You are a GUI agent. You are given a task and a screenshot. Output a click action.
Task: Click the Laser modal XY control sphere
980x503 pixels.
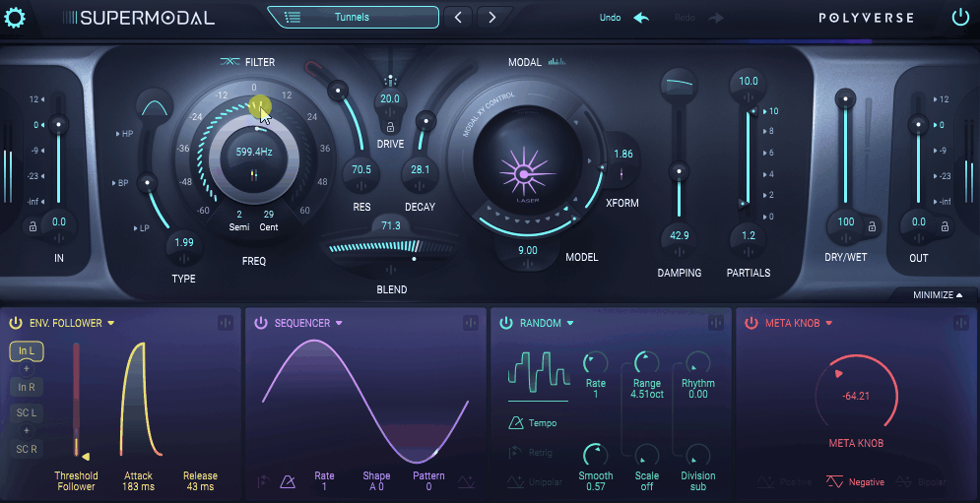click(x=528, y=160)
